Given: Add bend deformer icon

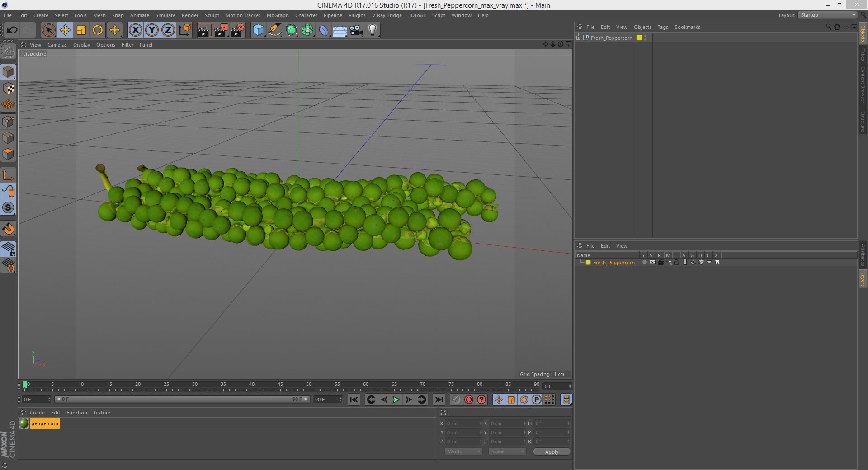Looking at the screenshot, I should 324,30.
